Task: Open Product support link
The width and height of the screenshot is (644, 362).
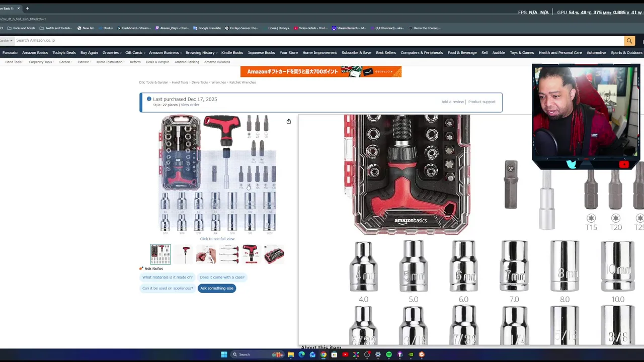Action: [x=481, y=102]
